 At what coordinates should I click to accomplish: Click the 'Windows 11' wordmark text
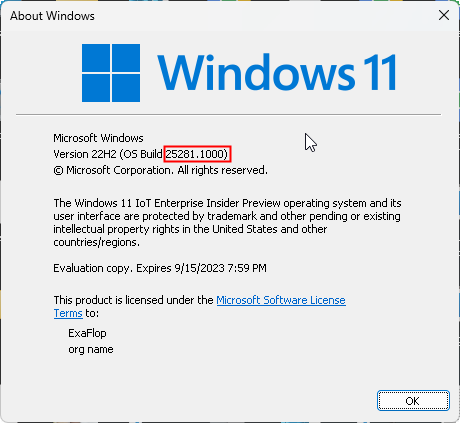[x=277, y=72]
